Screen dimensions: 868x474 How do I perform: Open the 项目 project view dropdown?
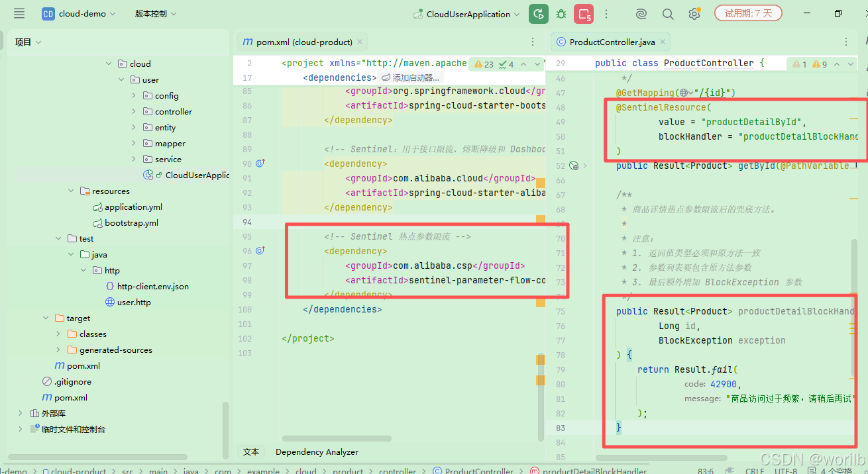click(x=28, y=42)
